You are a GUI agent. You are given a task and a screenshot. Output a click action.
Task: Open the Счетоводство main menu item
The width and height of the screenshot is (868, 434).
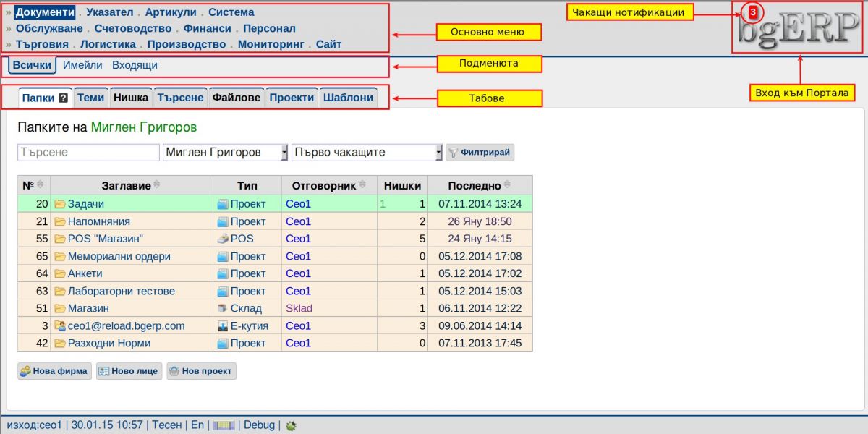[133, 28]
